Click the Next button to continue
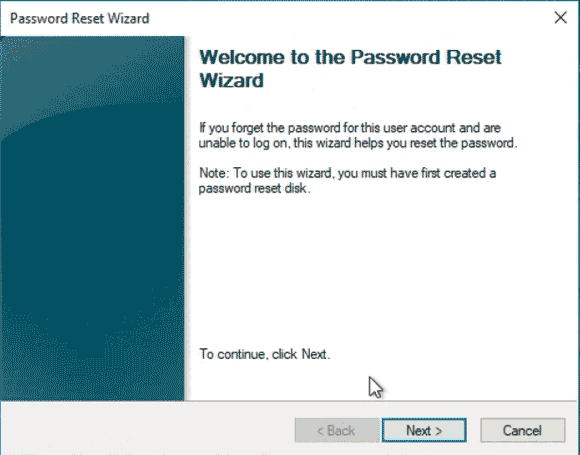This screenshot has width=580, height=455. pos(424,430)
